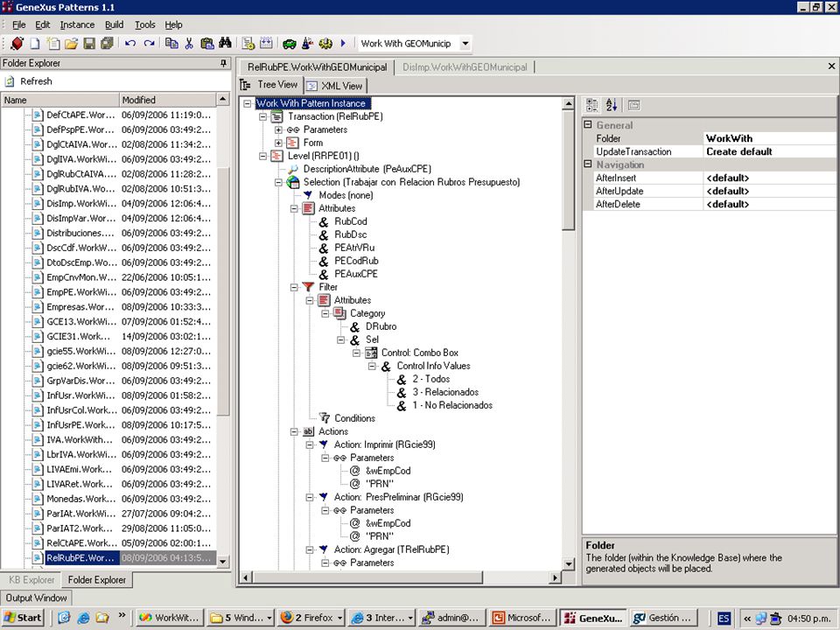
Task: Click the Paste clipboard icon
Action: [206, 44]
